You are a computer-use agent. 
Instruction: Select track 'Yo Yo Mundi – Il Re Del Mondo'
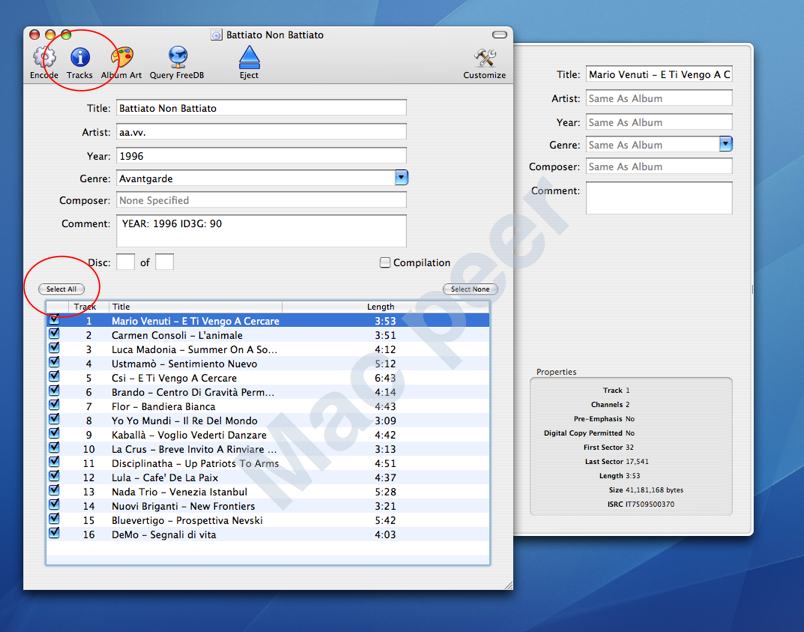tap(268, 420)
